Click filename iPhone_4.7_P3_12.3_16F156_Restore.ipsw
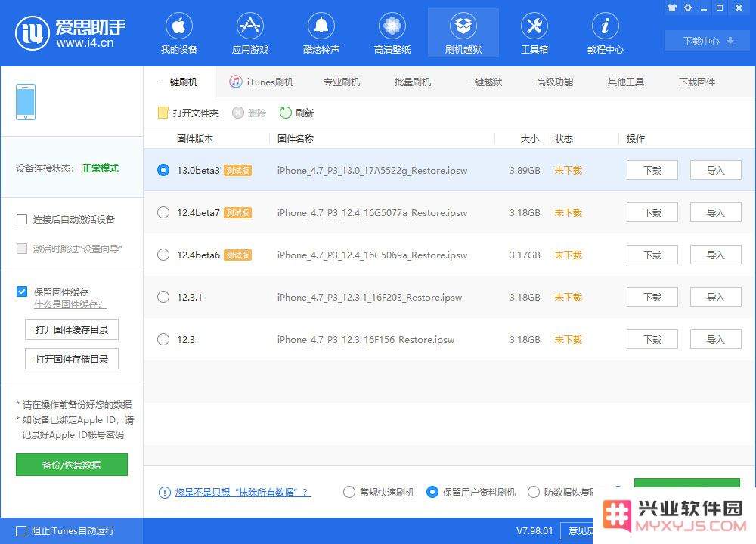756x544 pixels. [365, 340]
